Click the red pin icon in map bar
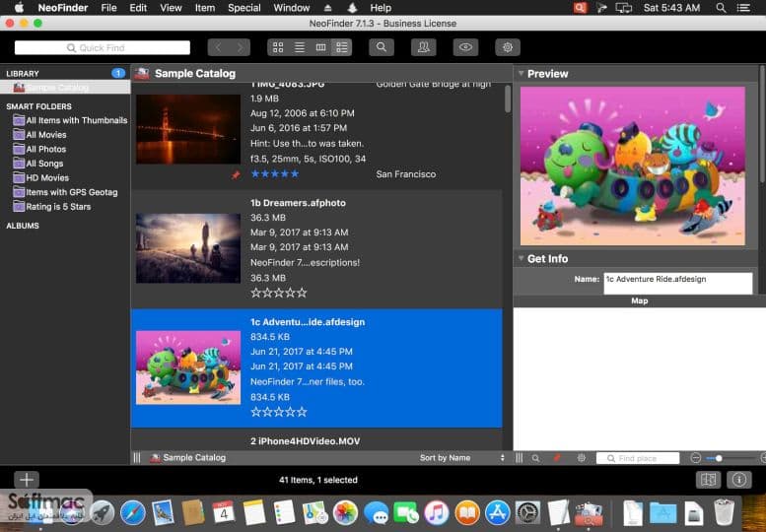Image resolution: width=766 pixels, height=532 pixels. [x=557, y=458]
